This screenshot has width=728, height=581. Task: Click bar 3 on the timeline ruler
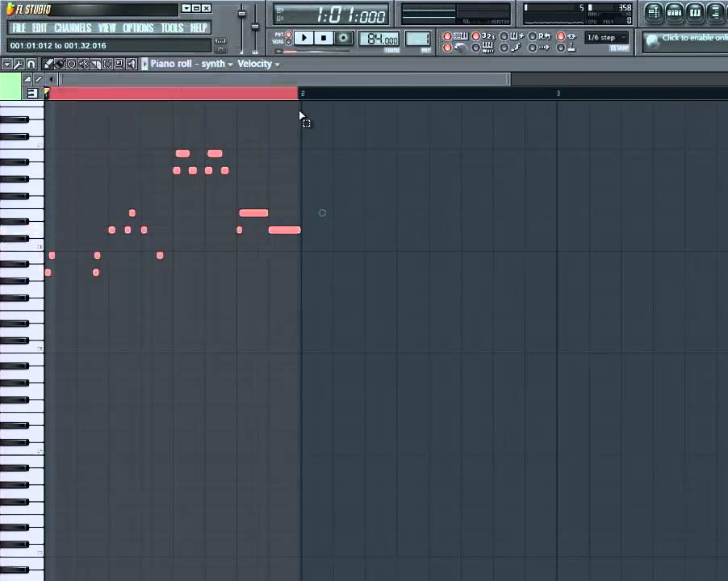[x=558, y=94]
